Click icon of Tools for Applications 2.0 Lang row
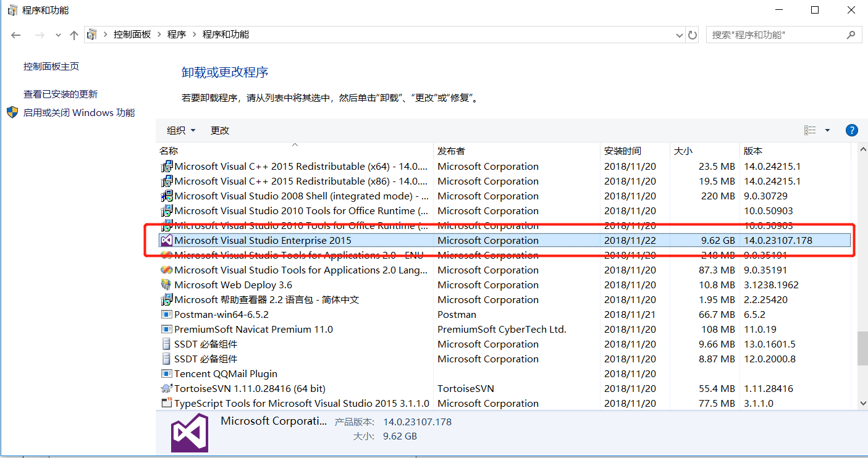Screen dimensions: 868x458 pos(167,270)
